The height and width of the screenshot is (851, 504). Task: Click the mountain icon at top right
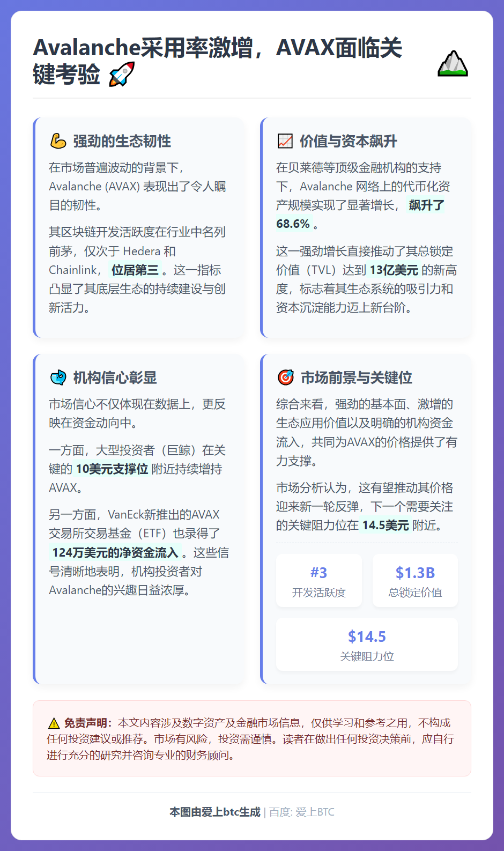coord(453,63)
